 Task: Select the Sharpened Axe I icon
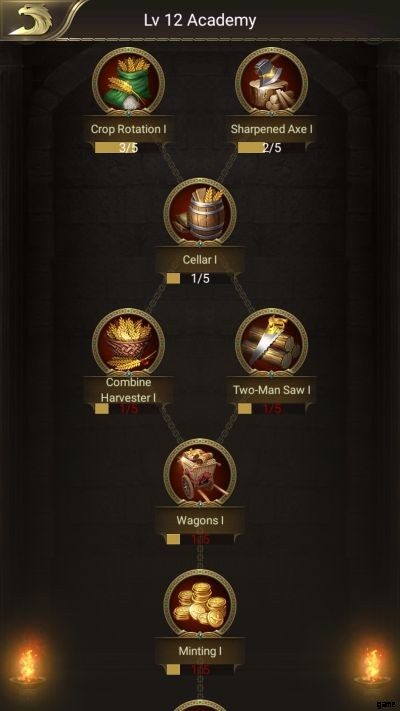pos(271,83)
